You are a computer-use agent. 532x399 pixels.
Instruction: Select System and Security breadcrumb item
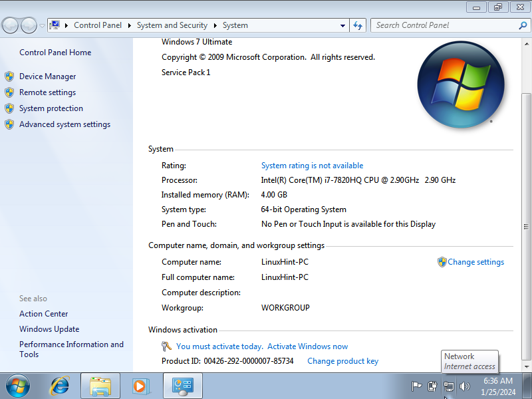point(172,25)
